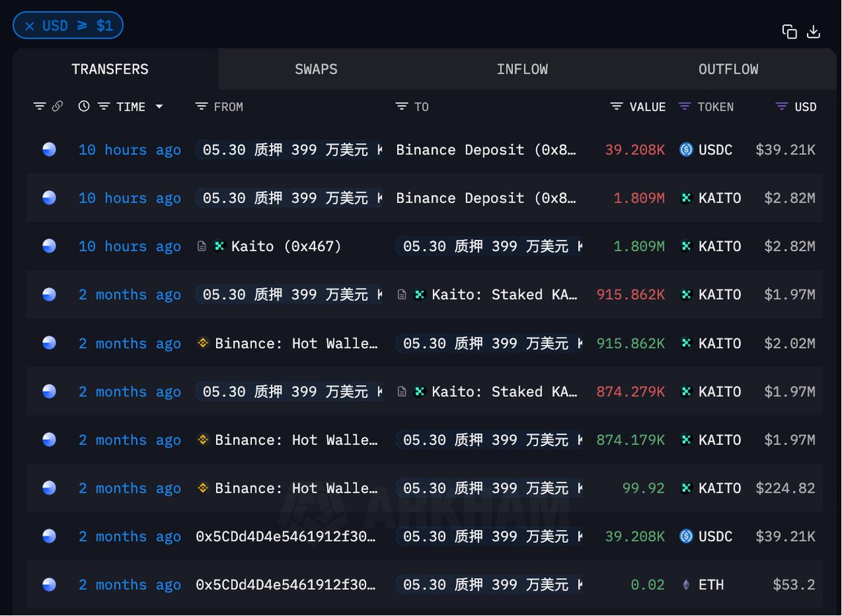Open the TIME column filter icon
Image resolution: width=842 pixels, height=616 pixels.
[x=104, y=107]
